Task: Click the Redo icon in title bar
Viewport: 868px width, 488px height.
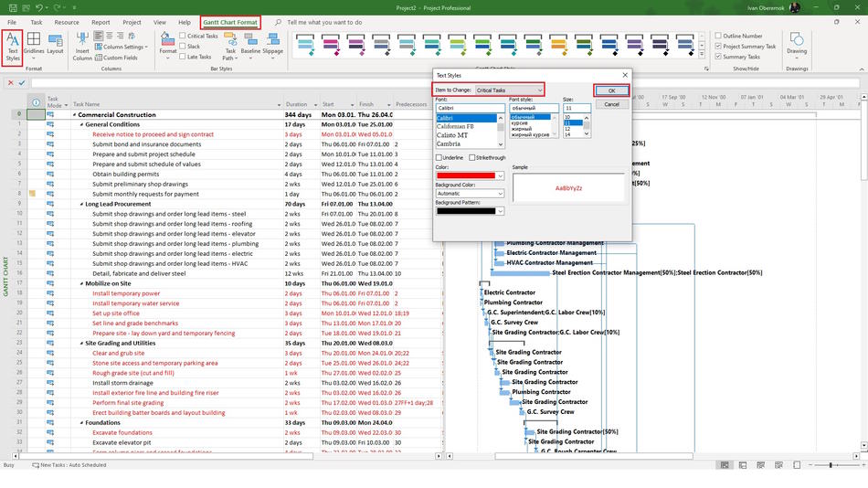Action: tap(58, 7)
